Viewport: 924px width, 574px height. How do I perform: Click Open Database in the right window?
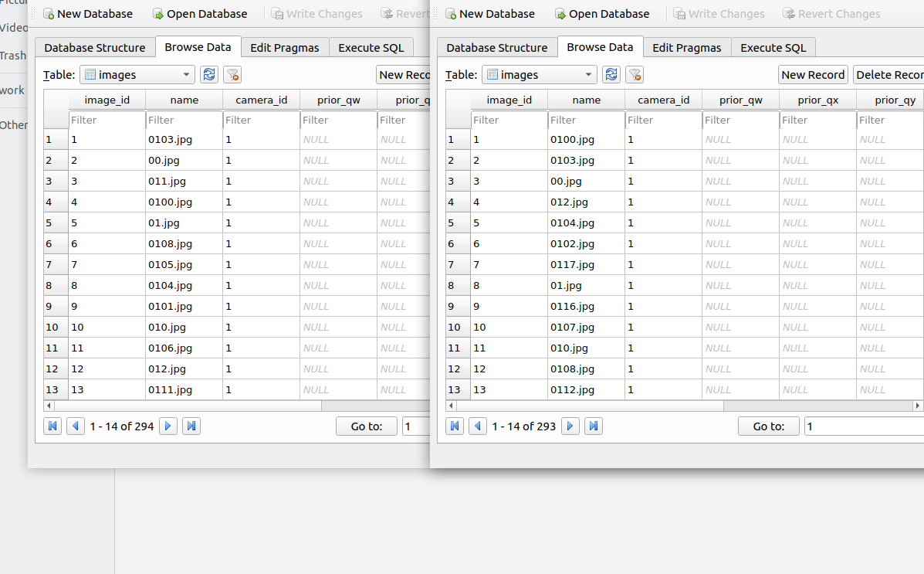[x=601, y=14]
